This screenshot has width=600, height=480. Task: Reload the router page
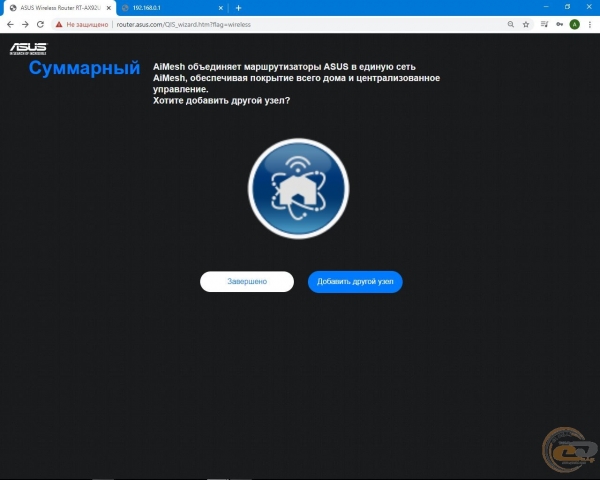click(x=40, y=24)
